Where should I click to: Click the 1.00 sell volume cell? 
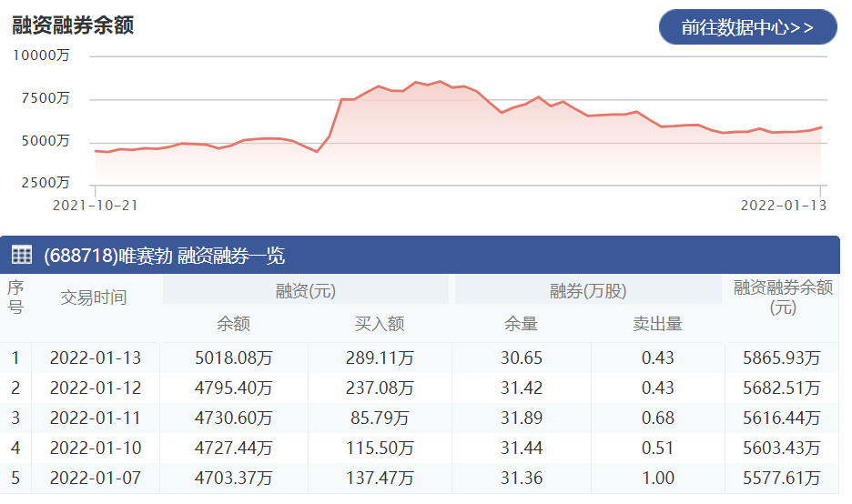coord(658,478)
